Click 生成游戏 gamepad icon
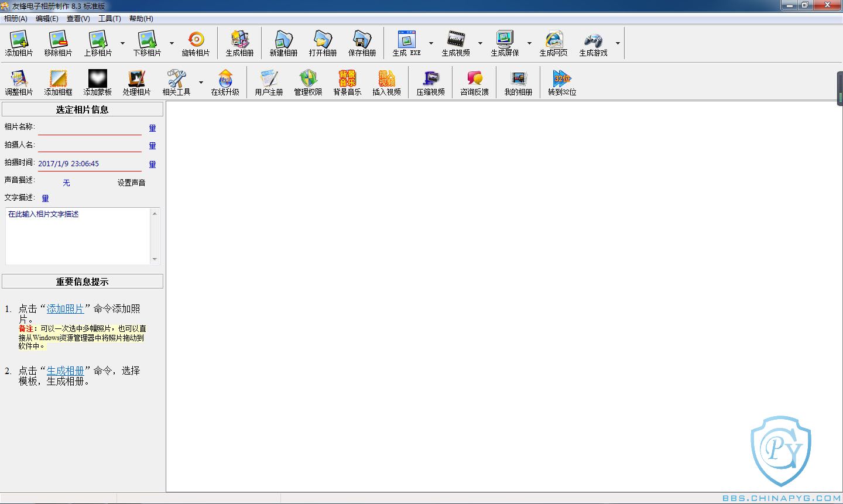Screen dimensions: 843x504 tap(593, 43)
